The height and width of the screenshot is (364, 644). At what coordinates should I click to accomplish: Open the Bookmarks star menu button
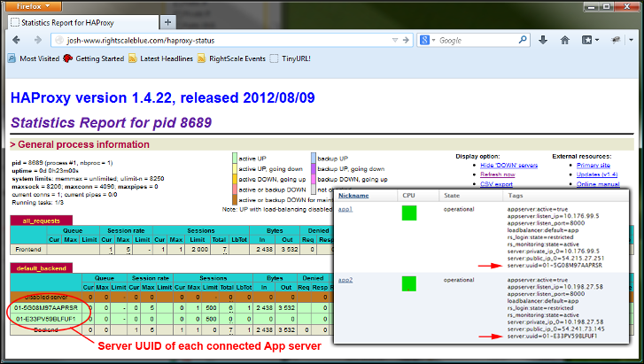tap(590, 40)
